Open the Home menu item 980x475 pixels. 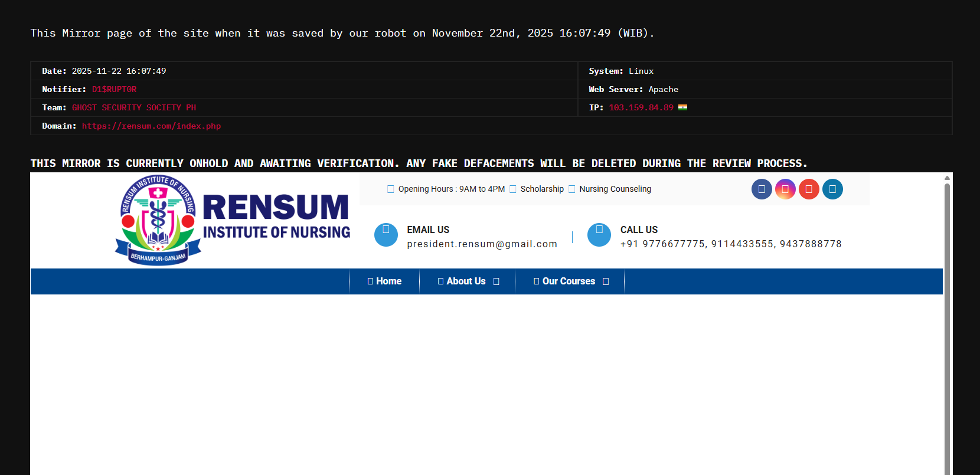pyautogui.click(x=384, y=281)
